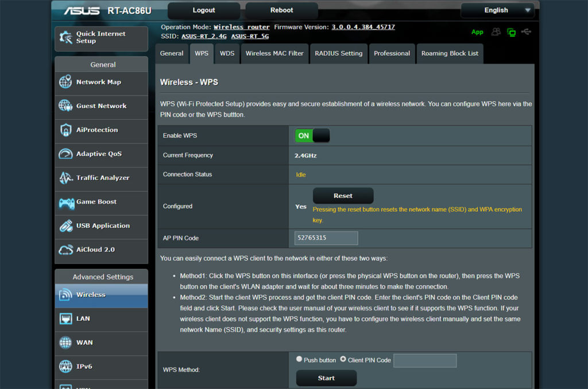
Task: Open the Wireless router operation mode link
Action: (x=242, y=26)
